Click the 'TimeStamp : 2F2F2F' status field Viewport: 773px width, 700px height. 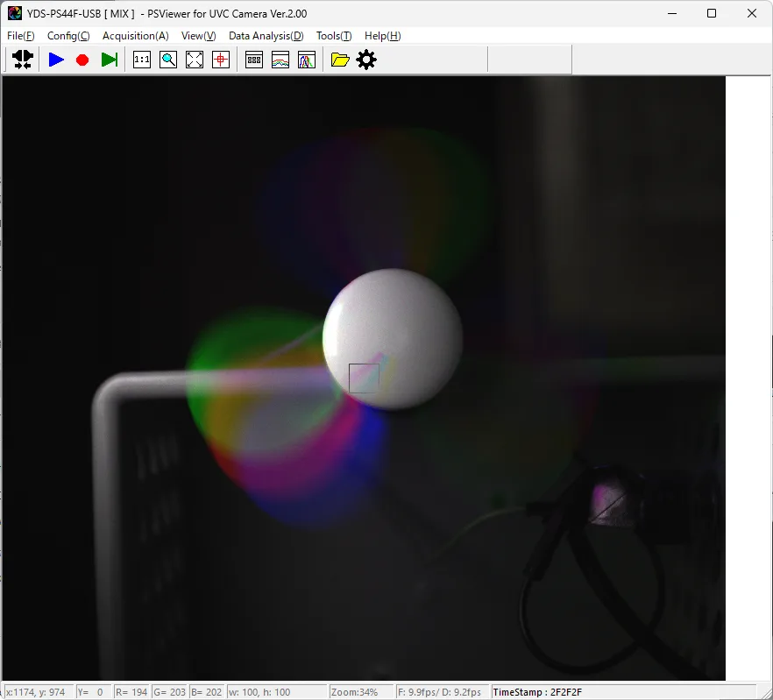(624, 692)
